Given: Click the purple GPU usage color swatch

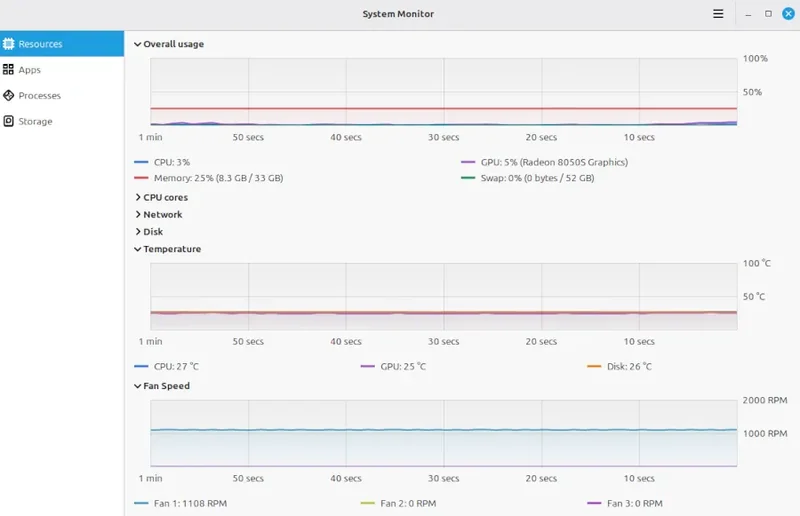Looking at the screenshot, I should coord(468,162).
